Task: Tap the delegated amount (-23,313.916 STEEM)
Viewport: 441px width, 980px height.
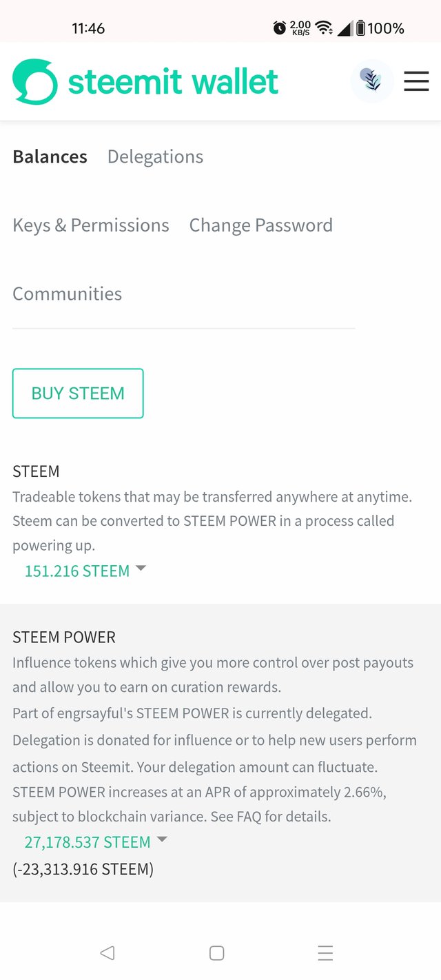Action: coord(83,869)
